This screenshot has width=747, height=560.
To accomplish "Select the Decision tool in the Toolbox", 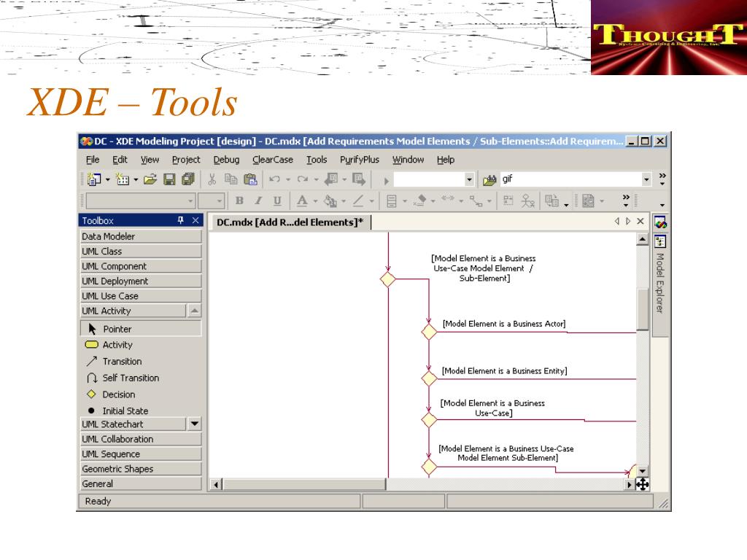I will click(141, 394).
